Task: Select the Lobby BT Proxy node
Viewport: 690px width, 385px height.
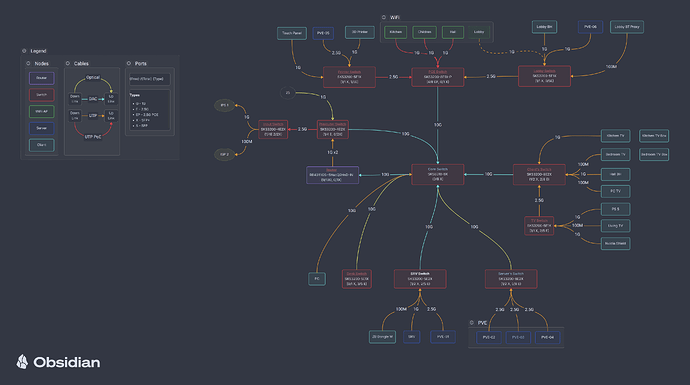Action: pyautogui.click(x=627, y=27)
